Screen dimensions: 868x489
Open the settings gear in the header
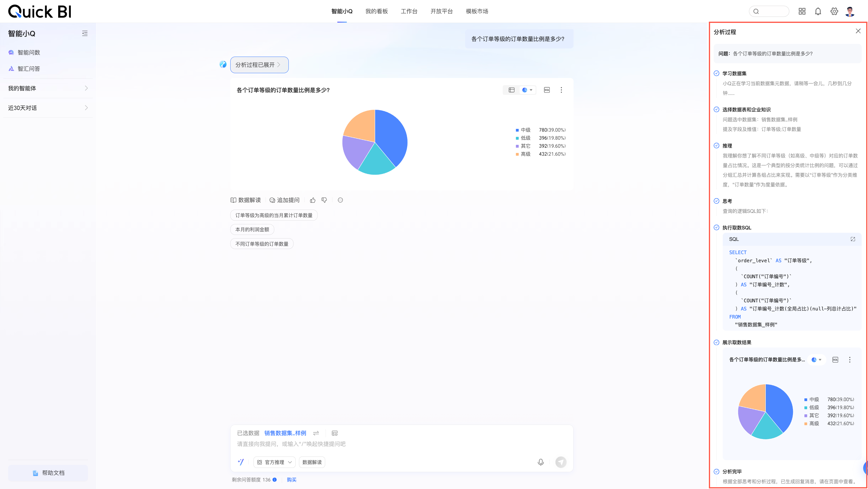834,11
